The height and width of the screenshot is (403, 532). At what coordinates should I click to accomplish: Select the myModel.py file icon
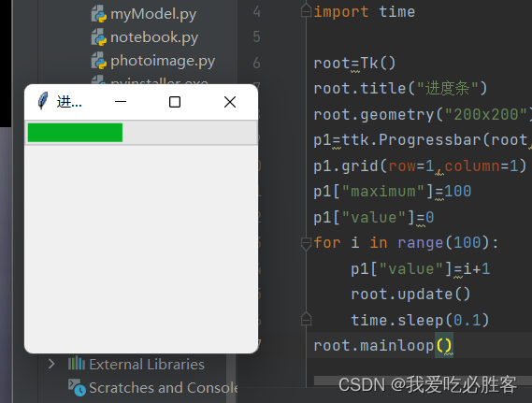click(99, 14)
